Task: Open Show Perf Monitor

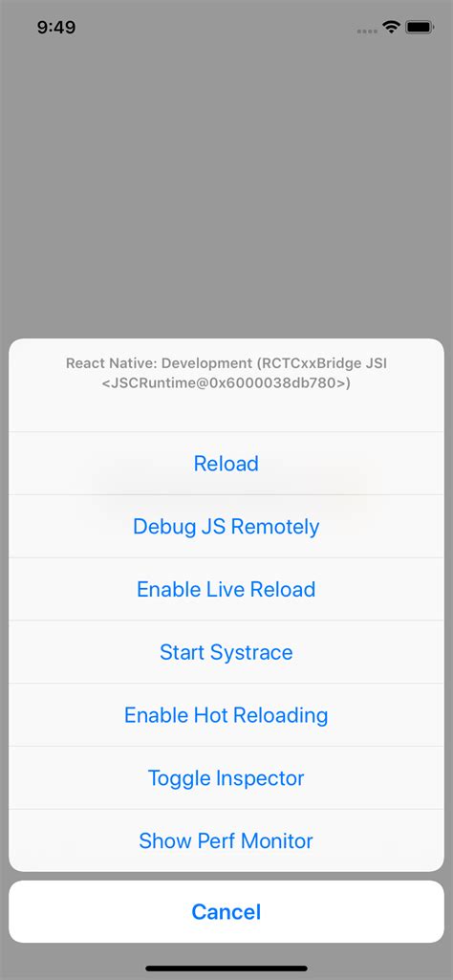Action: coord(226,840)
